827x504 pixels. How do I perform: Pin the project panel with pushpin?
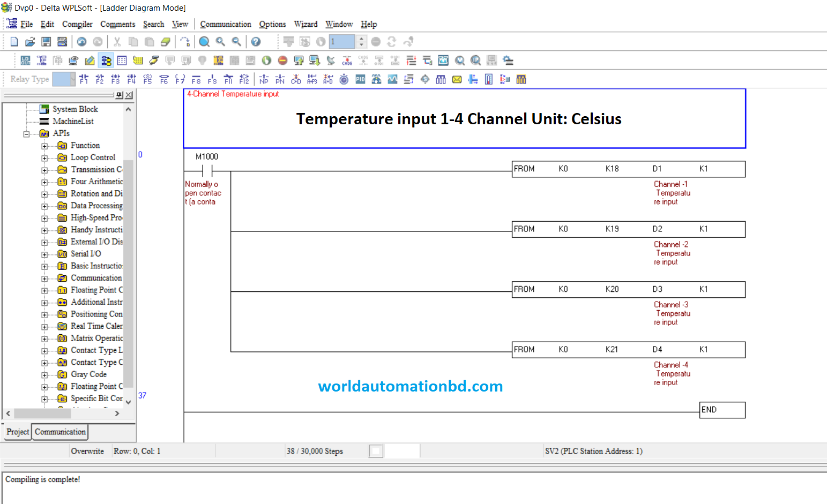point(119,95)
